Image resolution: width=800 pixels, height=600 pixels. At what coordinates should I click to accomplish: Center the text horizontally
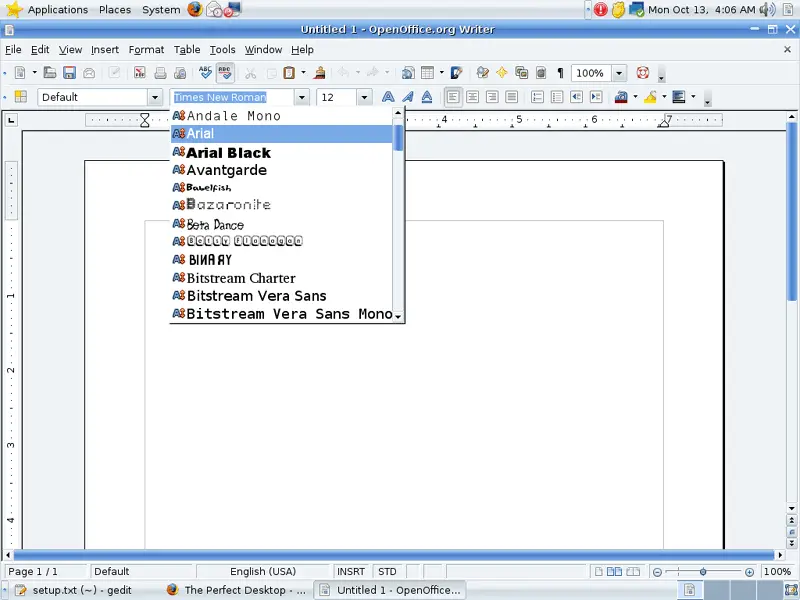tap(472, 97)
